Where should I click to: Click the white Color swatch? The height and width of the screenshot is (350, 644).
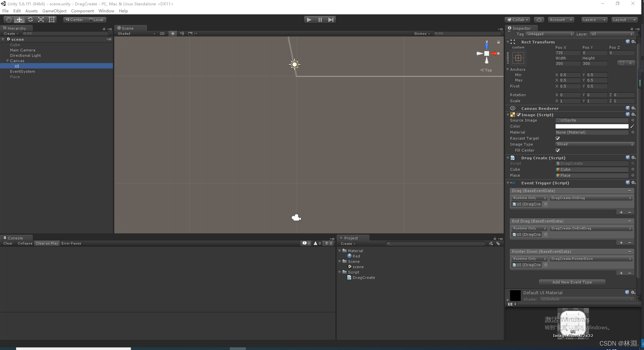(x=592, y=126)
